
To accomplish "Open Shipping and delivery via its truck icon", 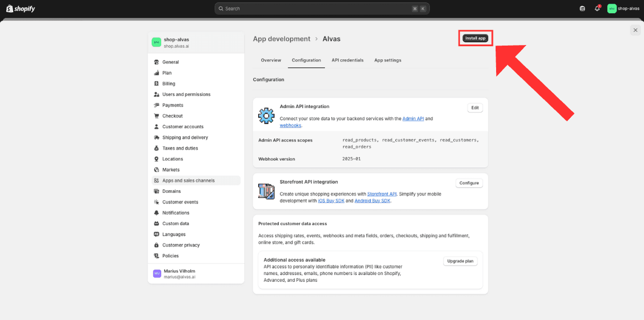I will coord(156,138).
